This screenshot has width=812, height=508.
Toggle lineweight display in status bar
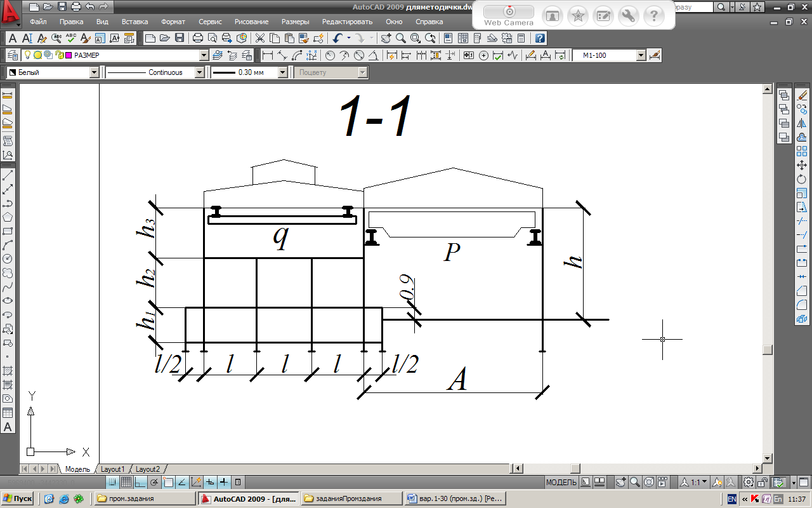pyautogui.click(x=224, y=483)
